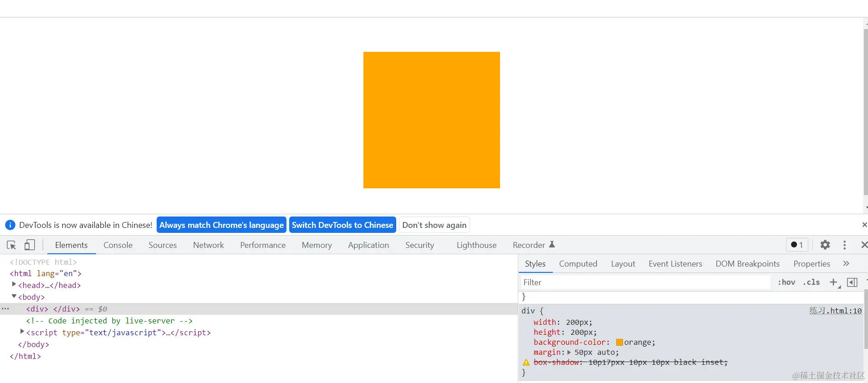Toggle the computed styles sidebar pane
868x383 pixels.
coord(852,282)
